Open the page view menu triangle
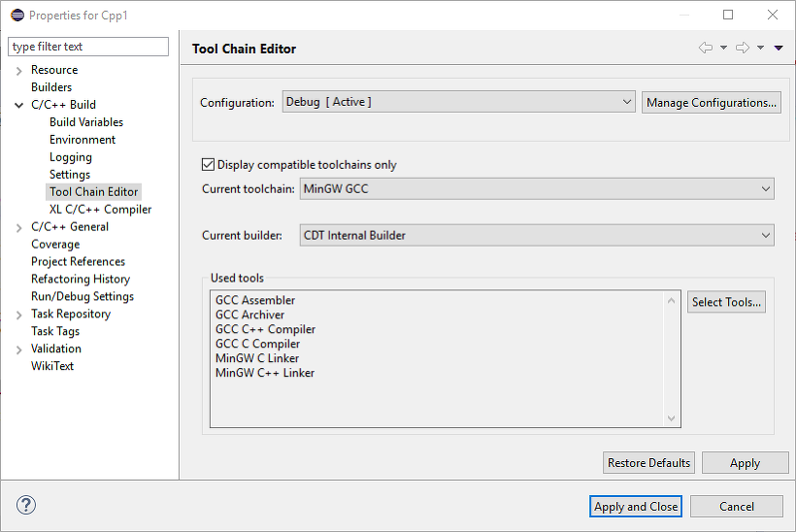Image resolution: width=796 pixels, height=532 pixels. click(779, 48)
